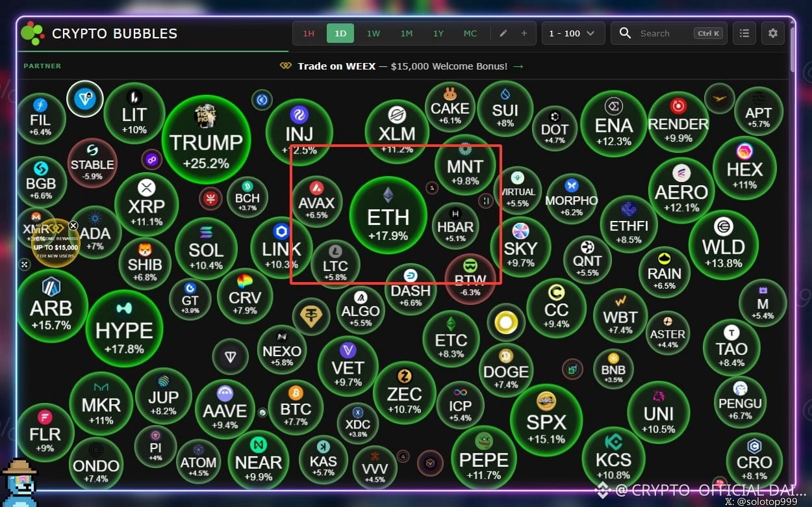The height and width of the screenshot is (507, 812).
Task: Click the expand arrows icon near ARB
Action: coord(25,265)
